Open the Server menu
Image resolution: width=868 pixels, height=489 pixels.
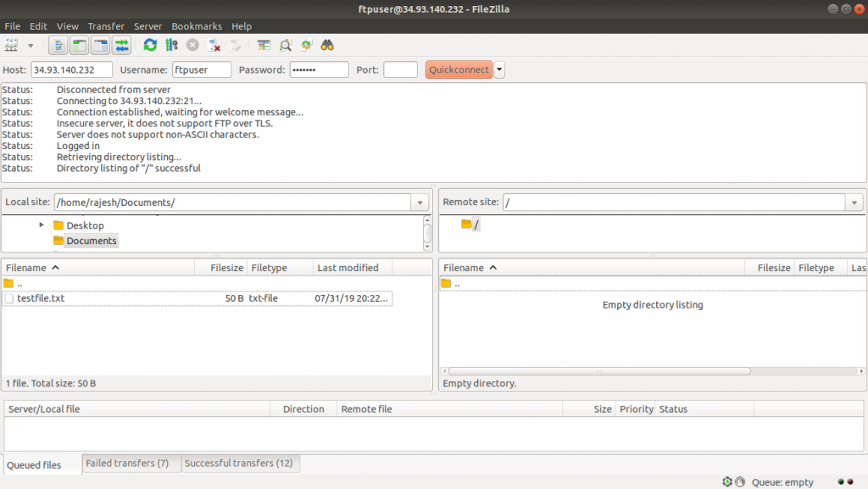coord(147,26)
